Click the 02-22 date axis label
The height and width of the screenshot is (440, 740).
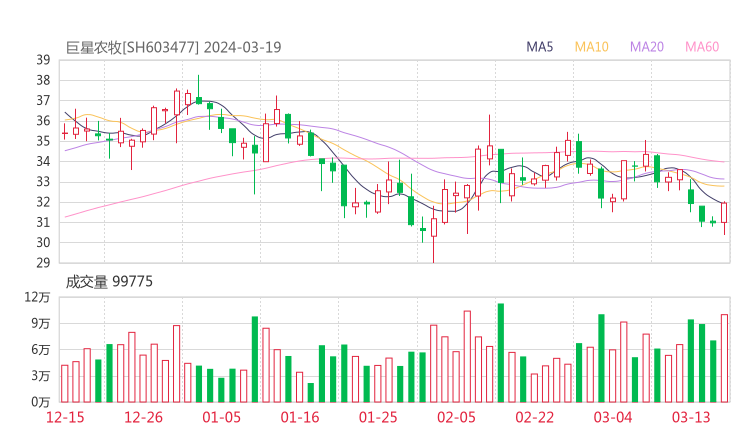[x=534, y=417]
